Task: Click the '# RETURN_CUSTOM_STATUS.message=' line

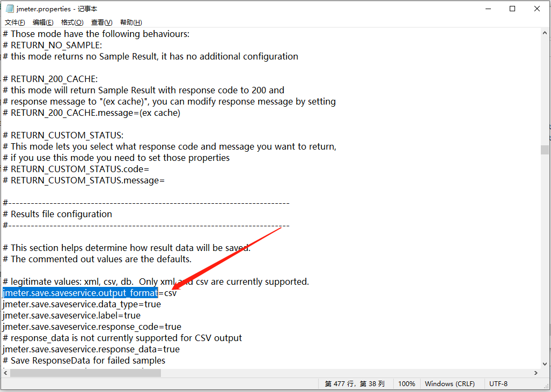Action: tap(84, 180)
